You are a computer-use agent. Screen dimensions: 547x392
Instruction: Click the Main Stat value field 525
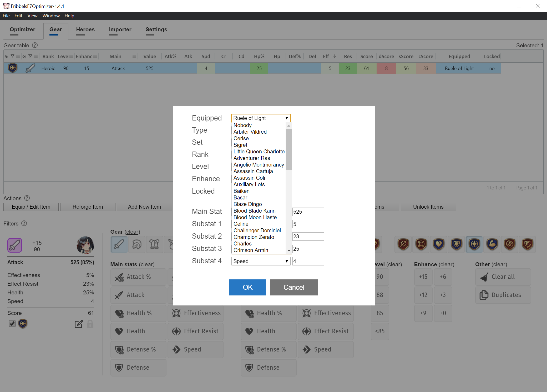308,212
